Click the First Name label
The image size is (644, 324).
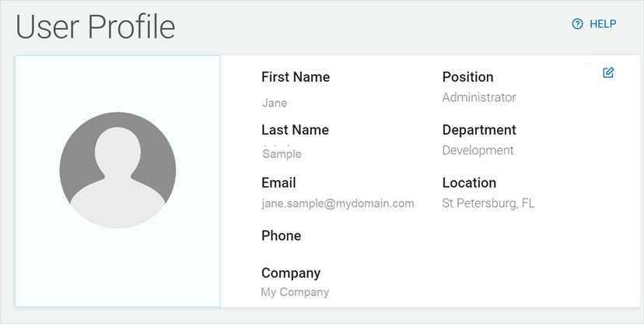click(x=296, y=77)
